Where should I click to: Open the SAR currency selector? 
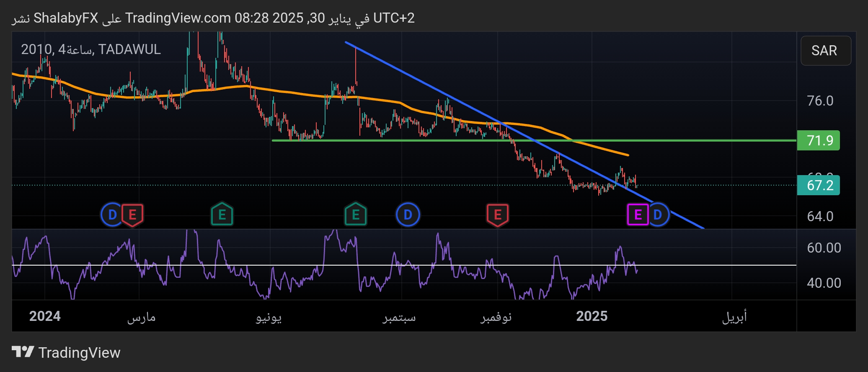(825, 51)
